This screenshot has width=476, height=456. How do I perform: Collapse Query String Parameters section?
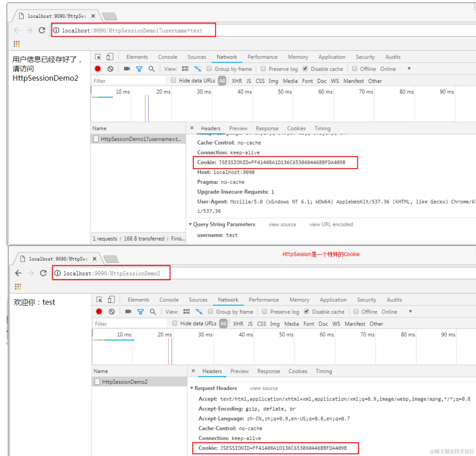[x=191, y=224]
